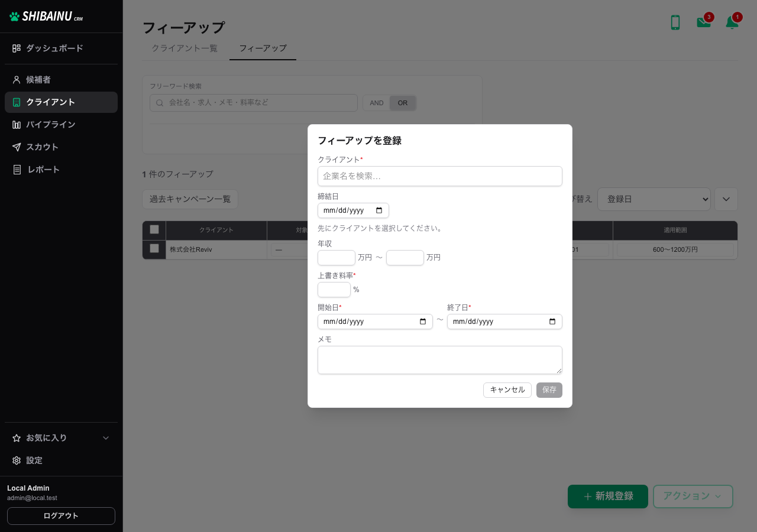Viewport: 757px width, 532px height.
Task: Open the mobile phone icon in header
Action: pos(675,22)
